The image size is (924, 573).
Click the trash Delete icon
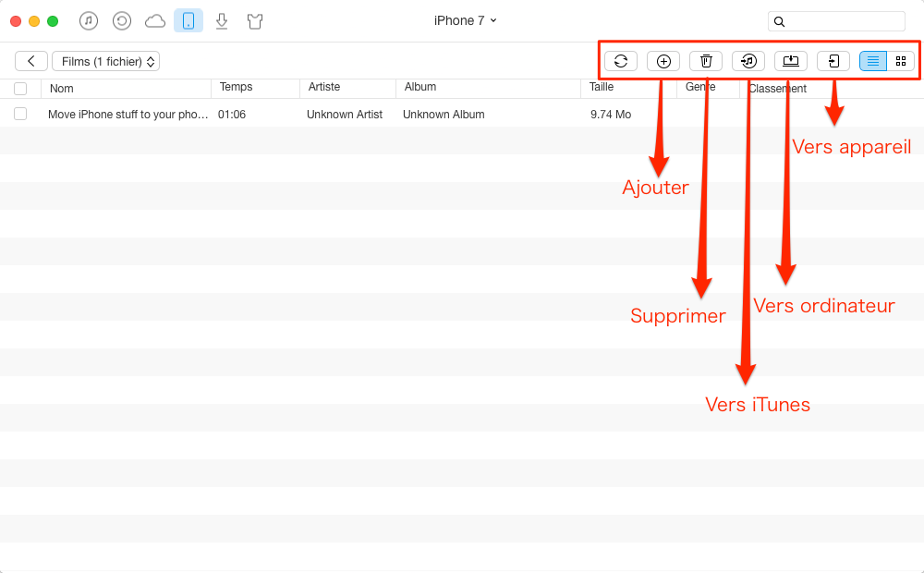coord(706,61)
